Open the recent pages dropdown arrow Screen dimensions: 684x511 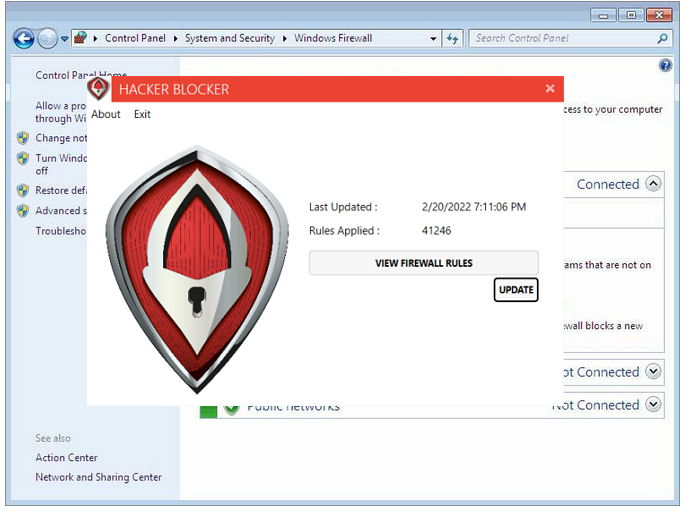tap(65, 39)
